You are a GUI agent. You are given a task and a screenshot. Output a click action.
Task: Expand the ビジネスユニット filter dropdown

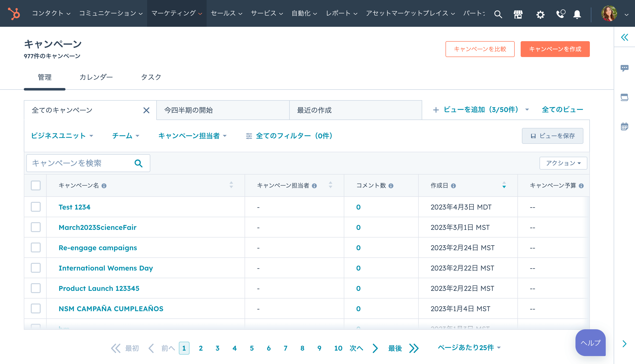point(62,136)
